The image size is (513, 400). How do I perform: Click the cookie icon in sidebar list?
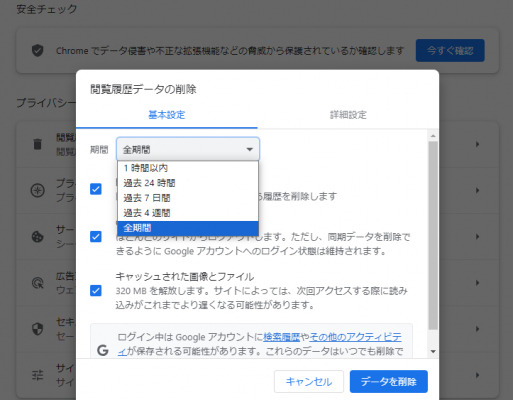(37, 237)
